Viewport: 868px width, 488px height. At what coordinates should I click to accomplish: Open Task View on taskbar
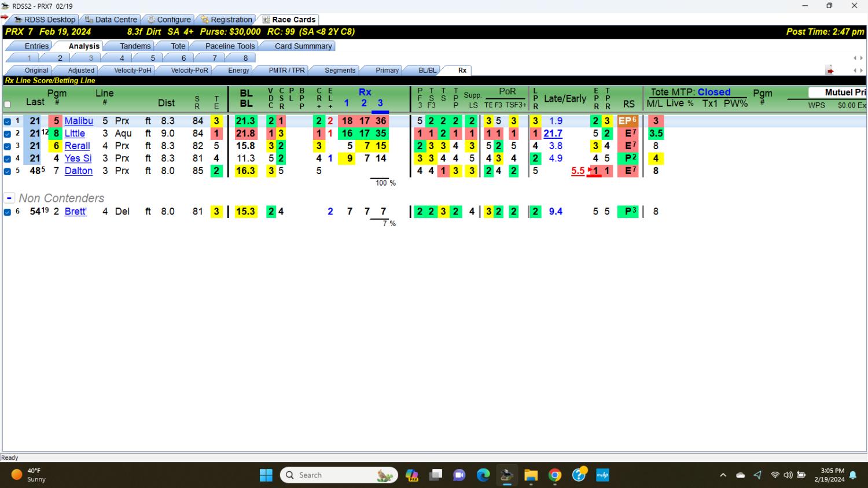(x=436, y=475)
